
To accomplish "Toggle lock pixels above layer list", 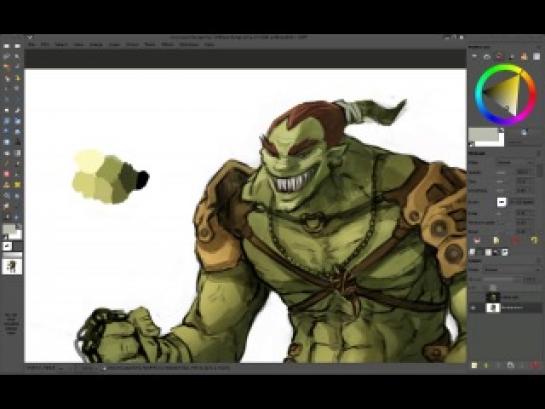I will [x=493, y=287].
